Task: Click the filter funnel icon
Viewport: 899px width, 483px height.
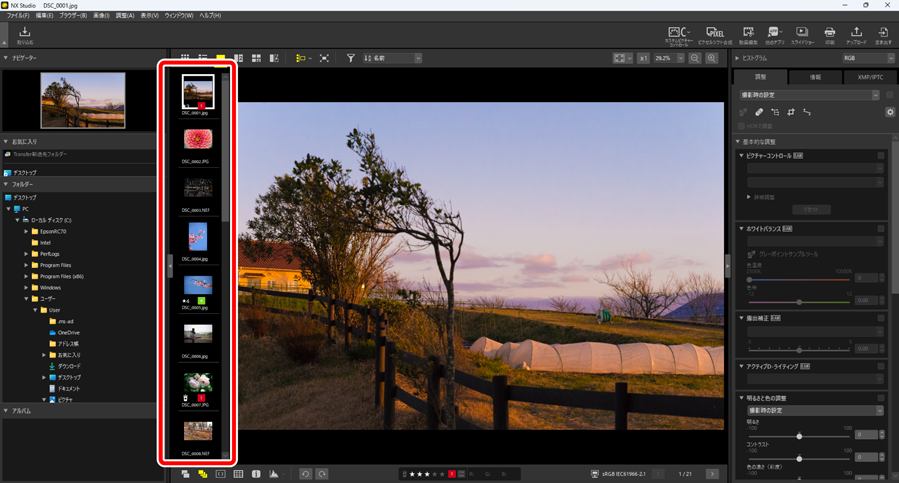Action: (x=350, y=59)
